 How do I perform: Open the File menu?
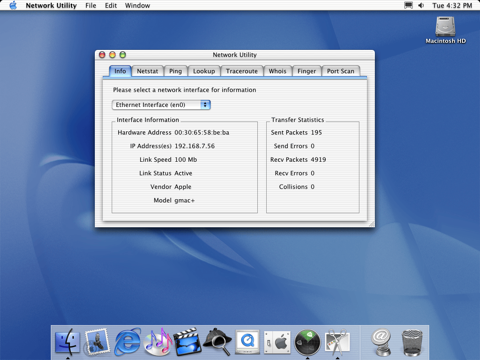(91, 5)
